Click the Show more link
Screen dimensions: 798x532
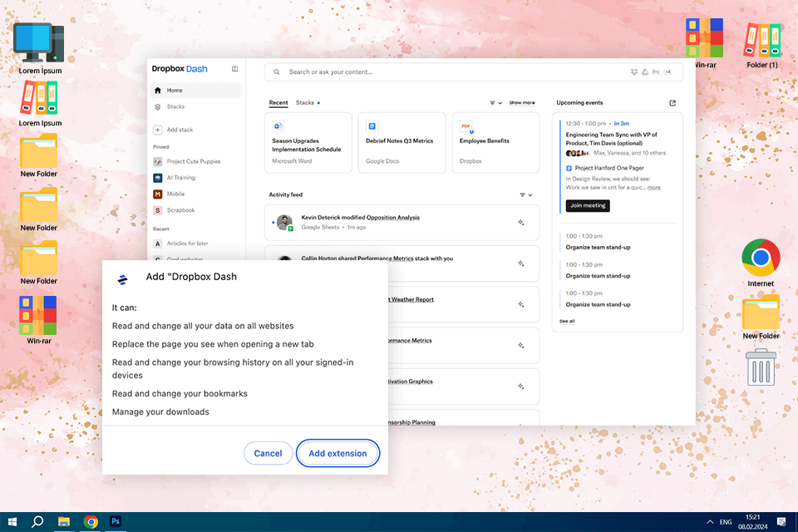[522, 103]
